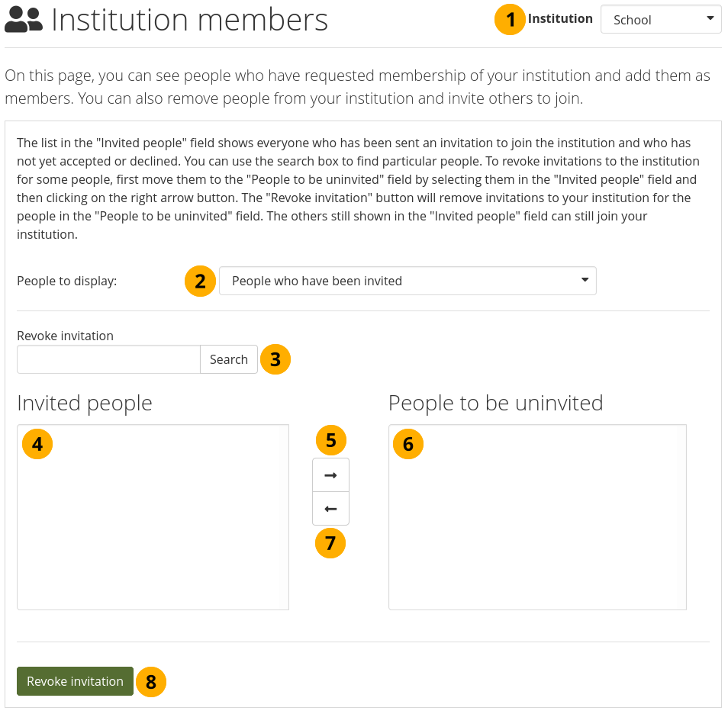
Task: Click callout marker 7 below the left arrow
Action: pyautogui.click(x=330, y=543)
